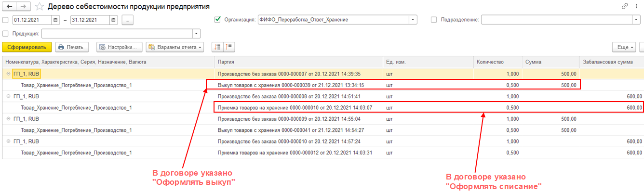Click the expand all groups icon
644x192 pixels.
[217, 47]
